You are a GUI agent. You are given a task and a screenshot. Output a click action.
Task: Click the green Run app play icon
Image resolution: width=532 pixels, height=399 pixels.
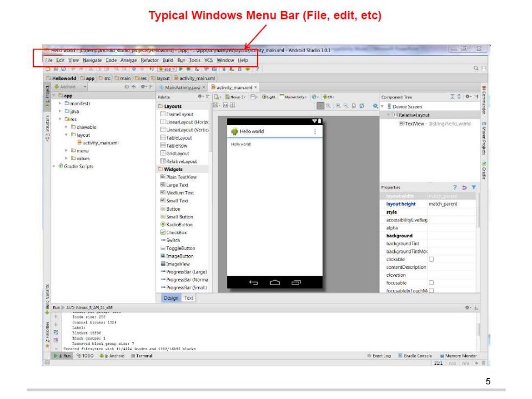181,69
